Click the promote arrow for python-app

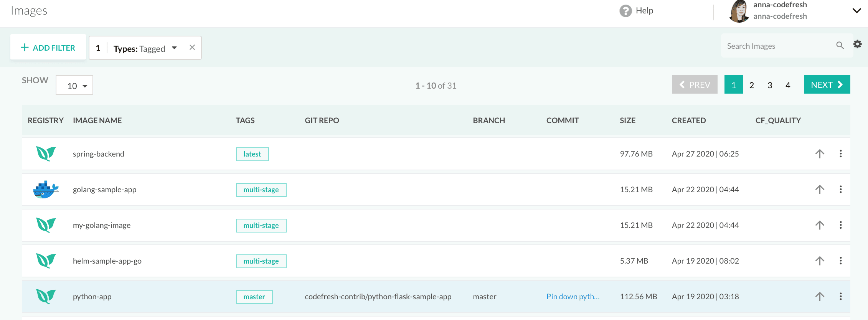click(820, 297)
